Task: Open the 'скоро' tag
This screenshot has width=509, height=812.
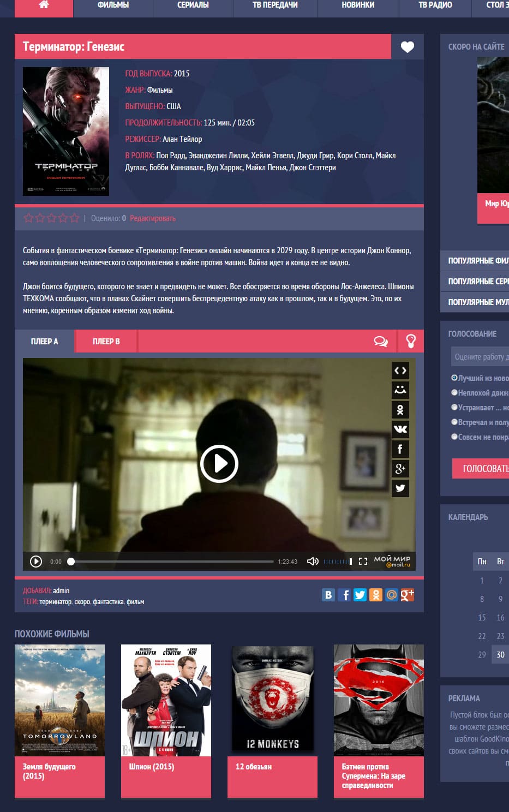Action: pyautogui.click(x=82, y=601)
